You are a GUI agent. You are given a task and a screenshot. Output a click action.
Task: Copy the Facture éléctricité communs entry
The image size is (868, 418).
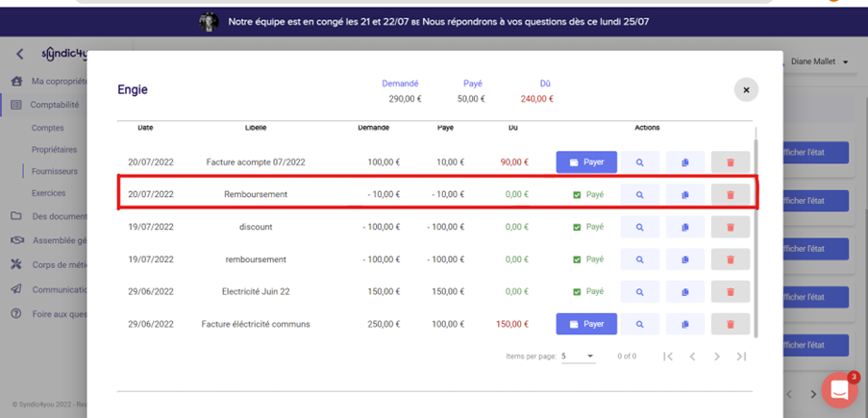684,324
